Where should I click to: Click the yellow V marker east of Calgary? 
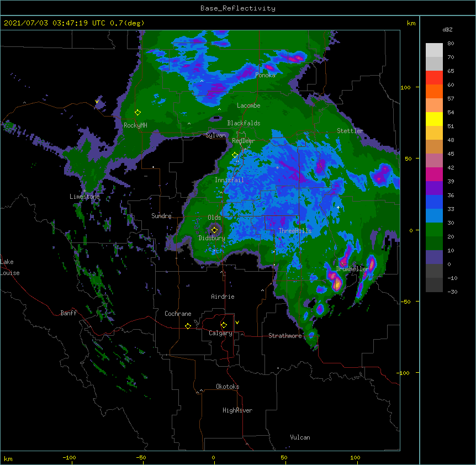(x=237, y=323)
